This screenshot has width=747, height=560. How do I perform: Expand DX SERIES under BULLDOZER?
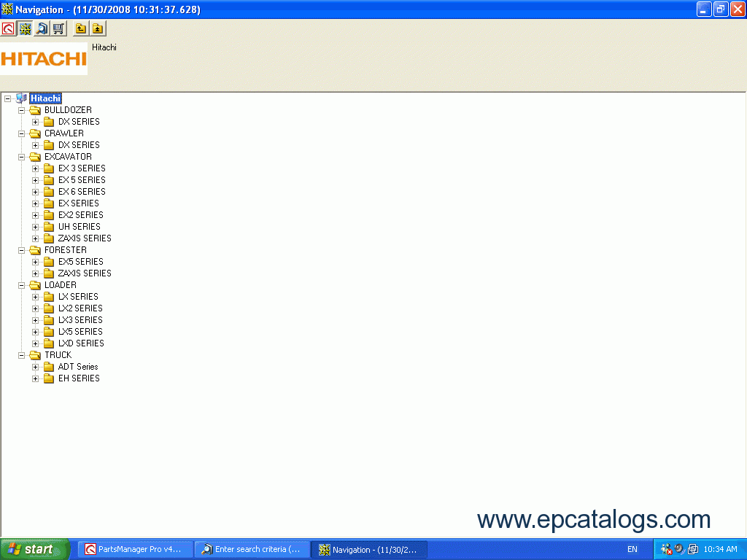click(35, 122)
